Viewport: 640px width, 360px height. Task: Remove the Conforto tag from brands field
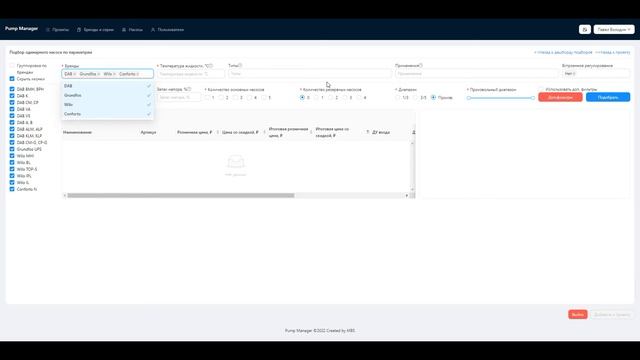coord(138,74)
